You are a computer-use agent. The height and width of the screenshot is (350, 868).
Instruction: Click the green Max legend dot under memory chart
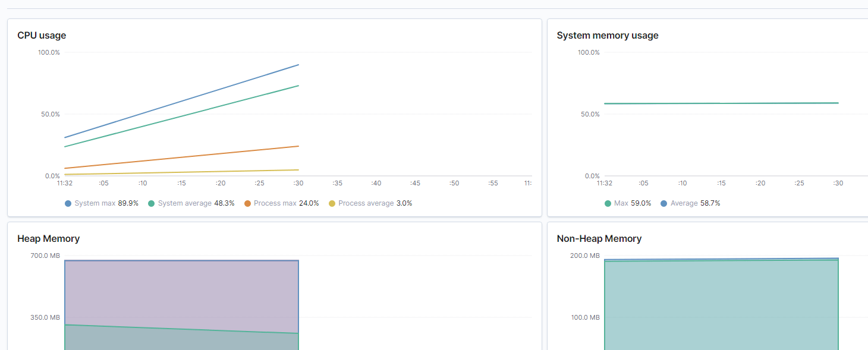pyautogui.click(x=606, y=203)
